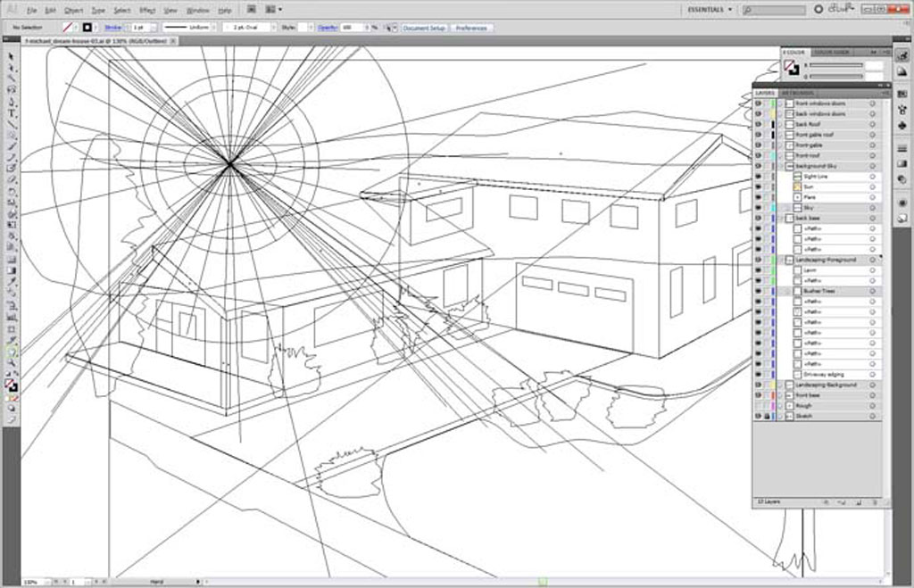Screen dimensions: 914x588
Task: Click target circle of Sun sublayer
Action: pyautogui.click(x=872, y=186)
